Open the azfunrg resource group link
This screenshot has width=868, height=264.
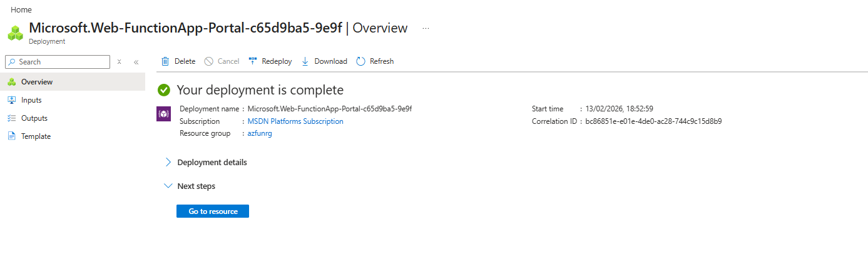pyautogui.click(x=260, y=133)
